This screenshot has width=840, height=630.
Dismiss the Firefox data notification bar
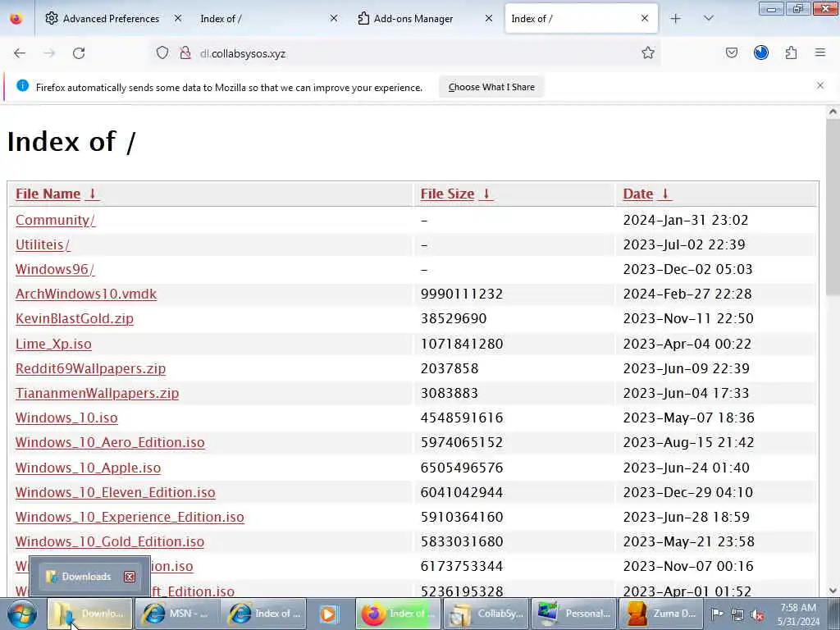[820, 85]
